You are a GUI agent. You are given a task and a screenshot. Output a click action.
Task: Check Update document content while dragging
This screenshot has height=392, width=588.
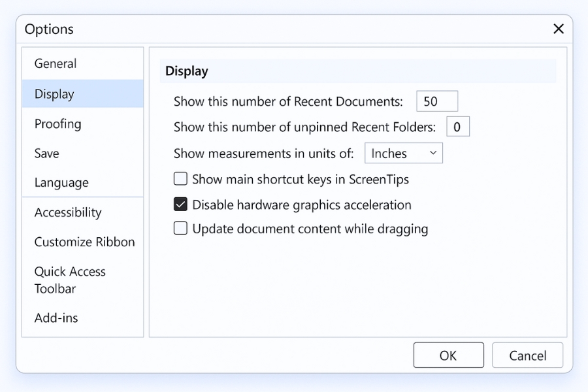point(180,229)
